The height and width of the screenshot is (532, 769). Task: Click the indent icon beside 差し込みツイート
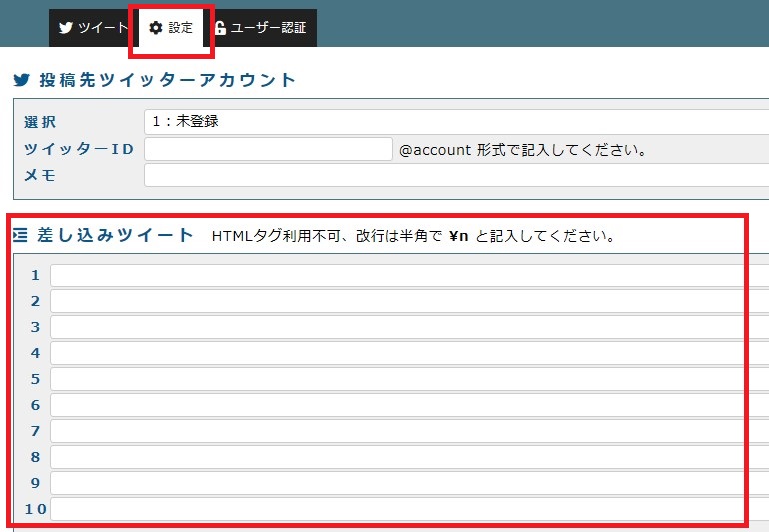pos(21,236)
